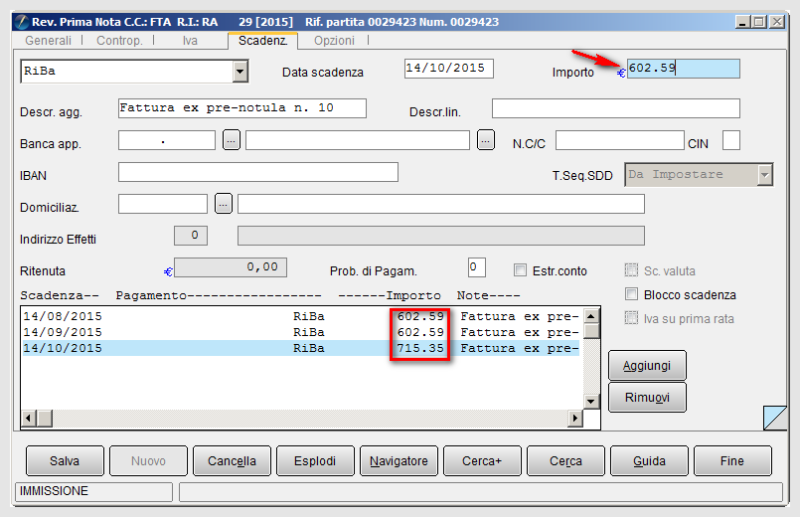
Task: Open the Iva tab
Action: (190, 40)
